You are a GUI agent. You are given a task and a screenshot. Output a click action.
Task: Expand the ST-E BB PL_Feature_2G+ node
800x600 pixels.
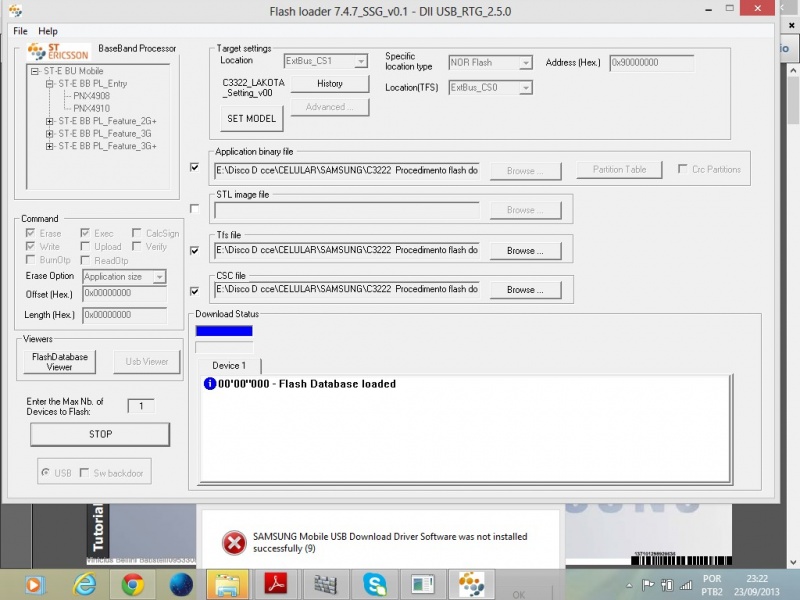coord(49,121)
